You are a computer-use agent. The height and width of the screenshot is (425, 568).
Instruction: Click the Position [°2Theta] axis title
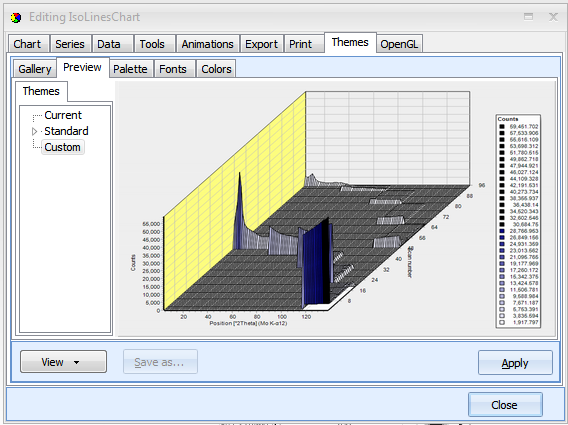tap(248, 323)
